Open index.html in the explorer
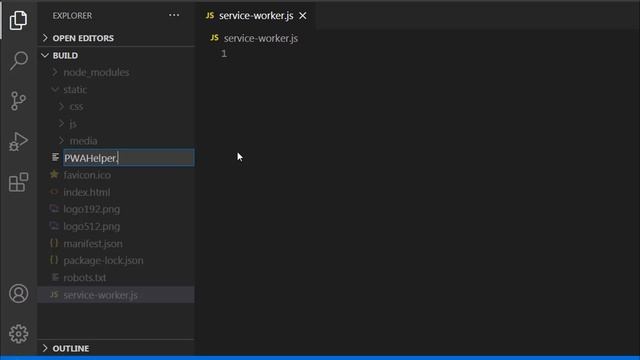Image resolution: width=640 pixels, height=360 pixels. click(x=87, y=192)
